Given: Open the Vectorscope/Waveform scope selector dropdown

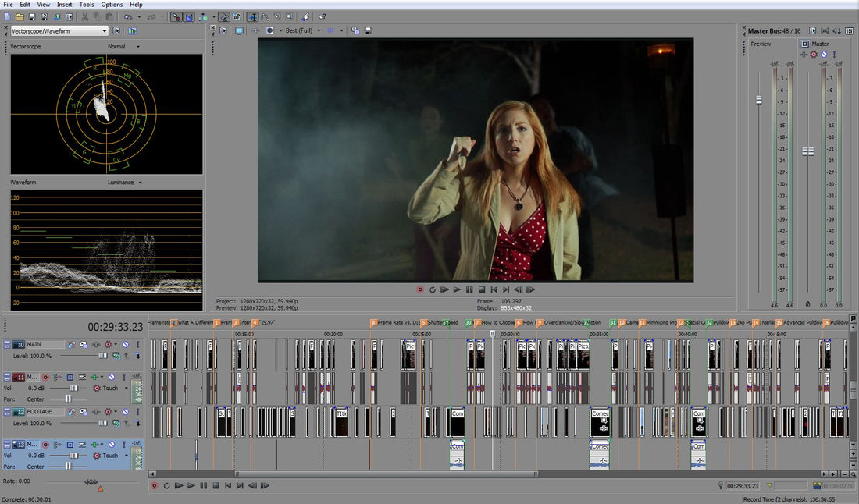Looking at the screenshot, I should [x=59, y=30].
